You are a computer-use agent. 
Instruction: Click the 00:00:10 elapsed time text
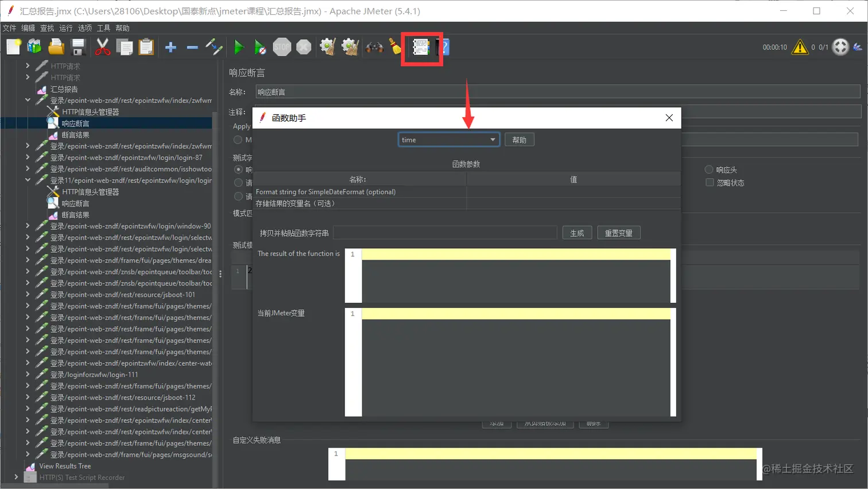[774, 47]
